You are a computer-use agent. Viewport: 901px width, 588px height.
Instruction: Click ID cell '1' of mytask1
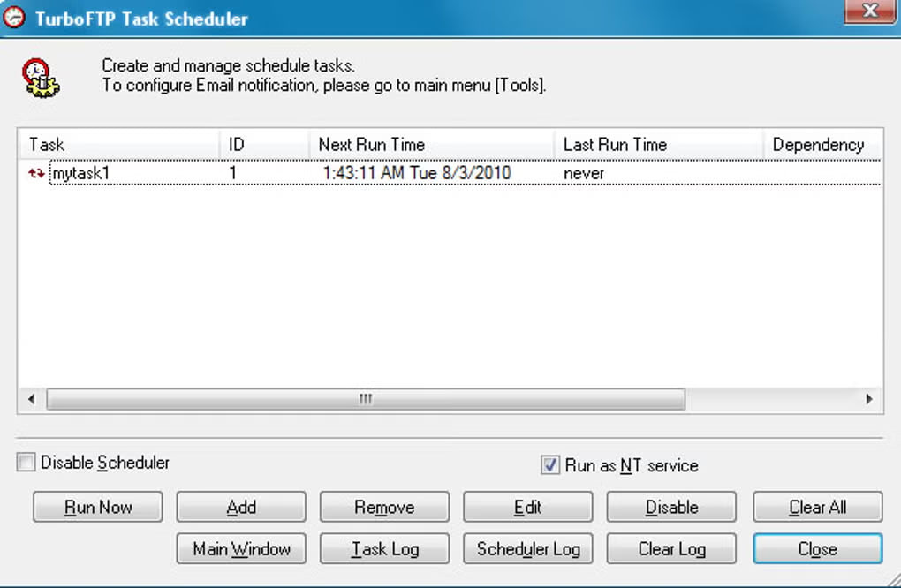coord(232,173)
